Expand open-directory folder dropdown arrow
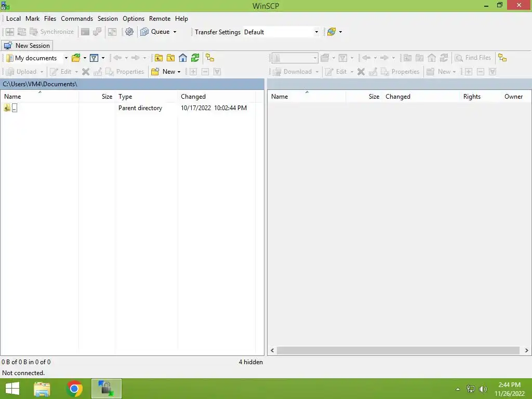Screen dimensions: 532x399 click(x=85, y=58)
